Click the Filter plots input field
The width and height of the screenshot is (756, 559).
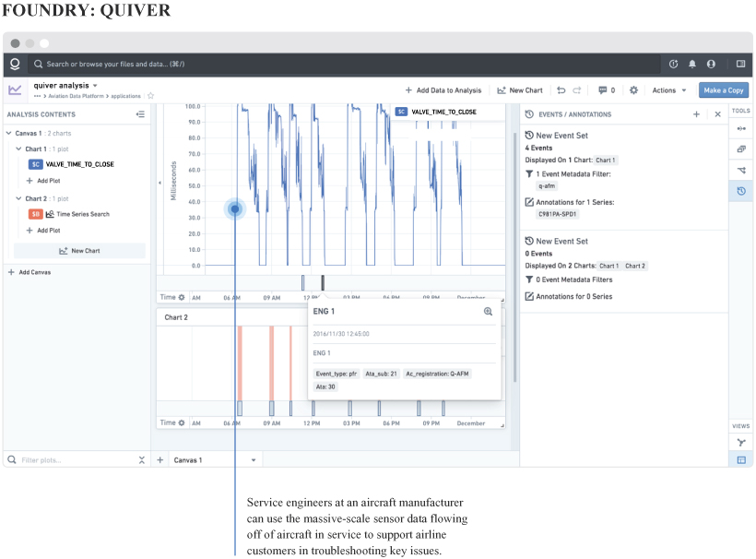click(74, 459)
